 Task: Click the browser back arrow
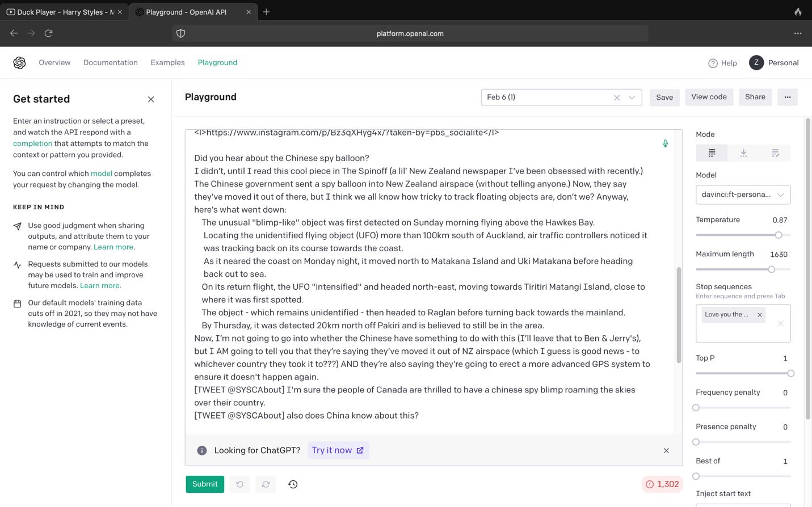point(14,33)
